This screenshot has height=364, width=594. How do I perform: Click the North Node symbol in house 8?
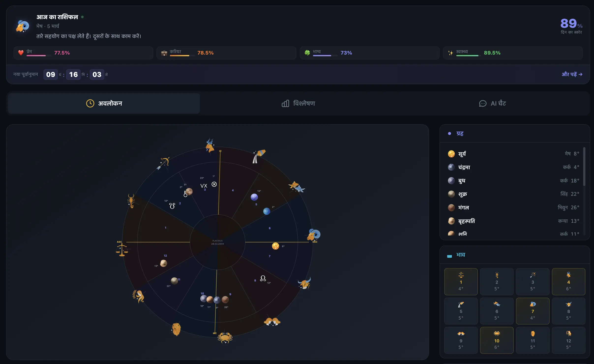point(263,279)
